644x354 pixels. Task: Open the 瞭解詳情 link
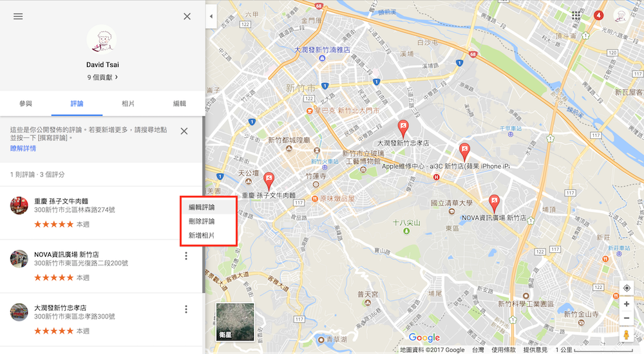[x=23, y=148]
